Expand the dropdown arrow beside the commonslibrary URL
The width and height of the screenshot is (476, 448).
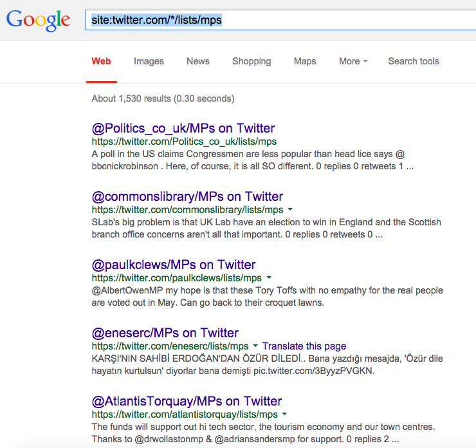click(290, 209)
